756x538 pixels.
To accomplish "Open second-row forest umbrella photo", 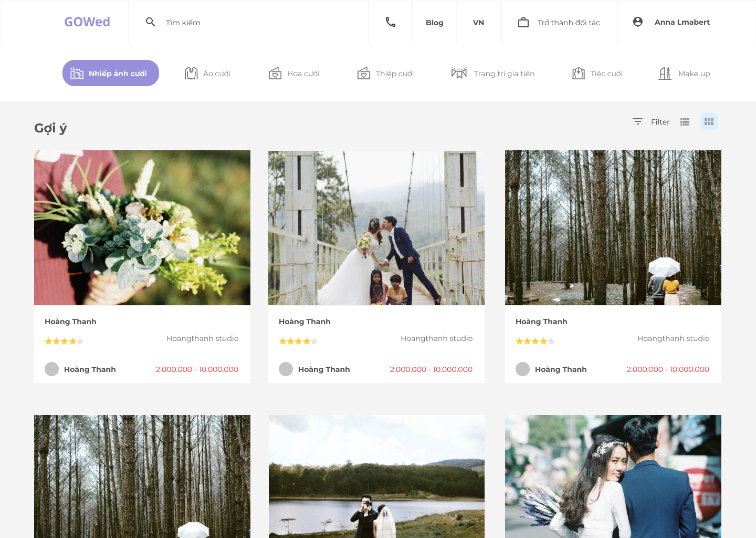I will coord(142,477).
